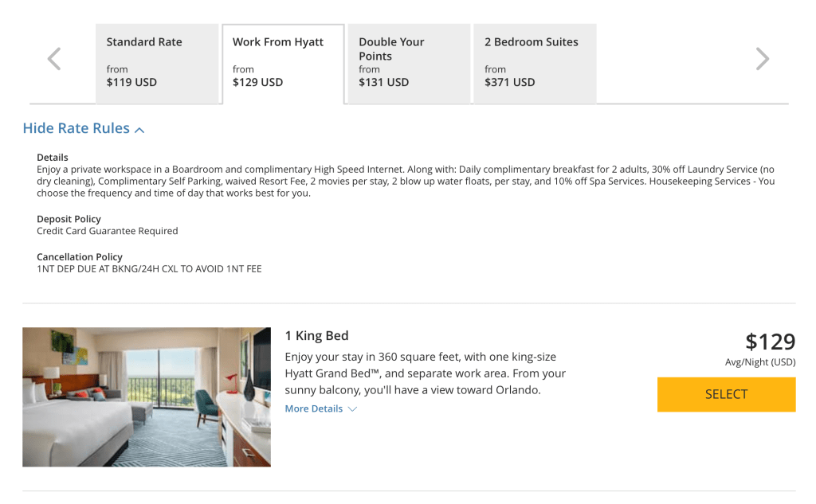Click the Deposit Policy heading
Screen dimensions: 816x504
pyautogui.click(x=69, y=219)
